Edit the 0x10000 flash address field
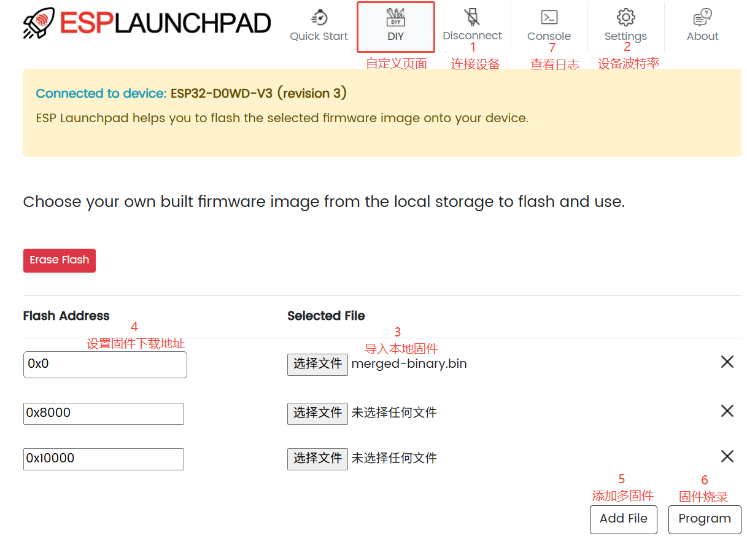Screen dimensions: 747x560 104,459
